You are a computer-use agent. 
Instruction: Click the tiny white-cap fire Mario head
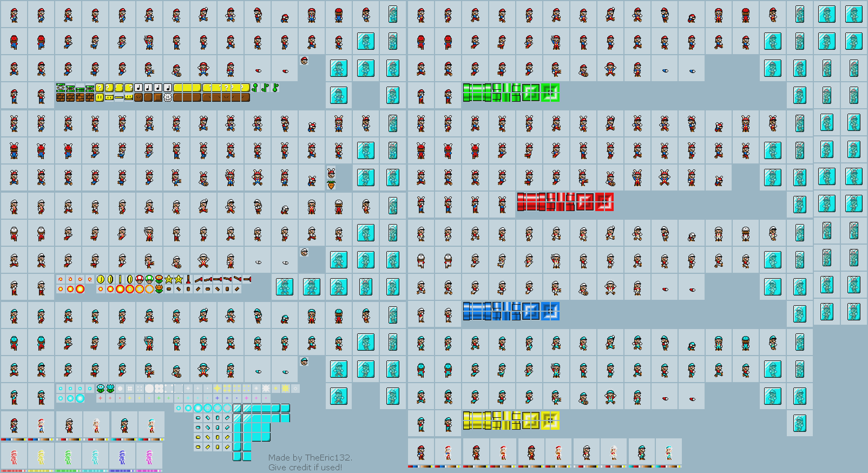tap(305, 252)
